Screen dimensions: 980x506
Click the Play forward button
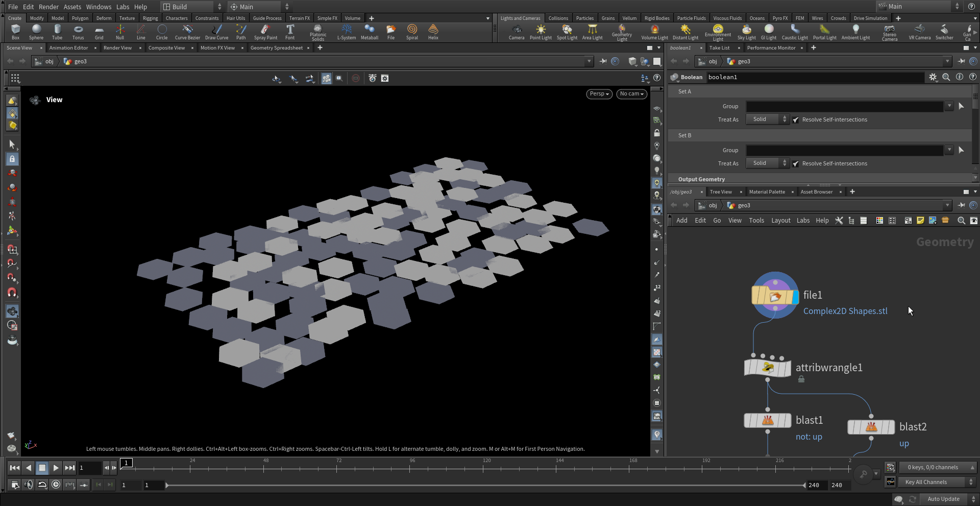pos(56,468)
